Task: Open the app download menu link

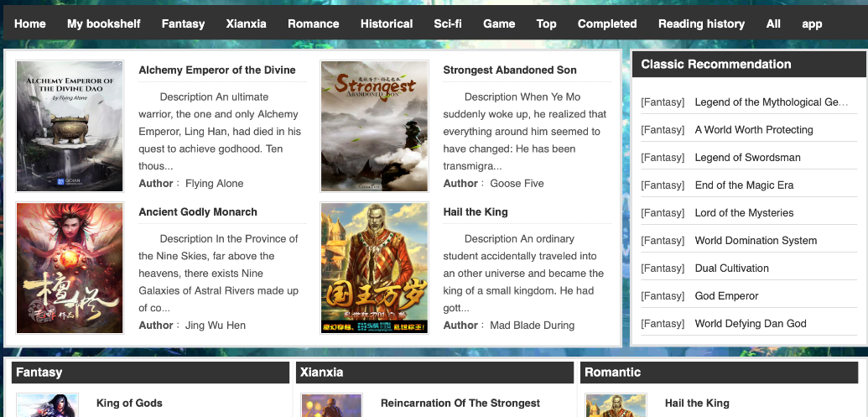Action: click(812, 23)
